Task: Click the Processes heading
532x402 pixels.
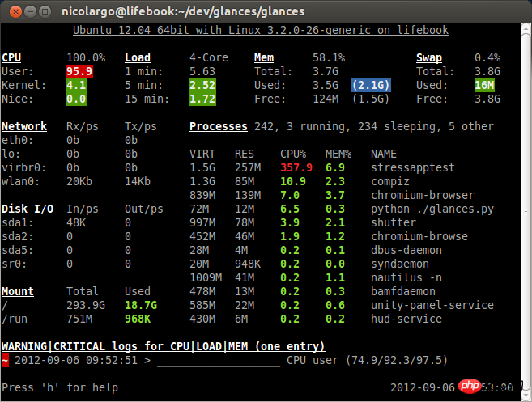Action: (x=219, y=126)
